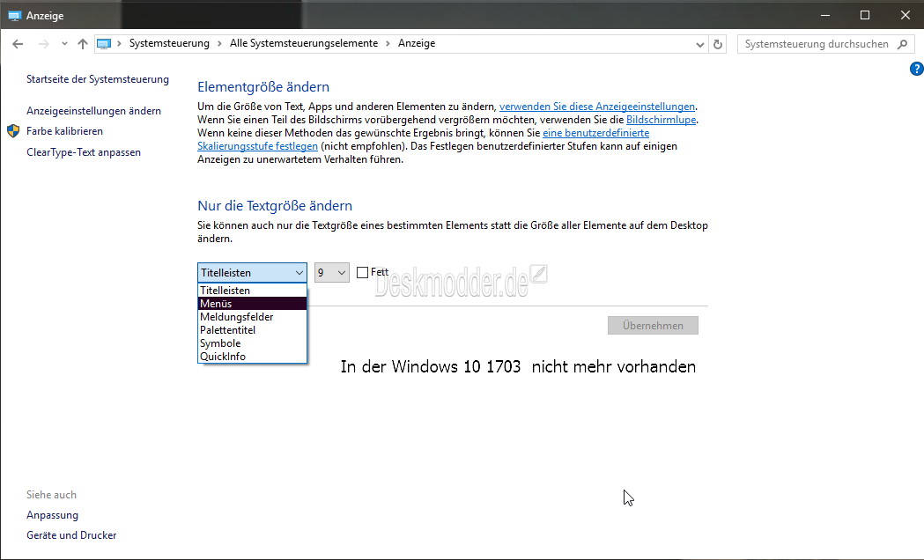Click the Übernehmen button

[x=653, y=326]
